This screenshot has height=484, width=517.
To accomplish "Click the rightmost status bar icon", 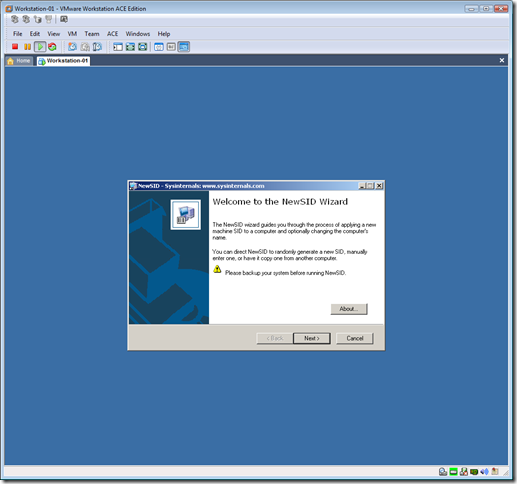I will tap(495, 471).
